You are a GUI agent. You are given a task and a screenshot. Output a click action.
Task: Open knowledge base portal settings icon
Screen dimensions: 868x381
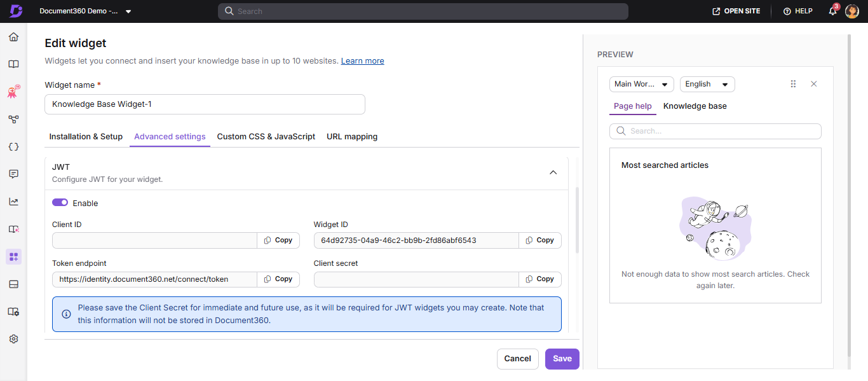click(13, 312)
